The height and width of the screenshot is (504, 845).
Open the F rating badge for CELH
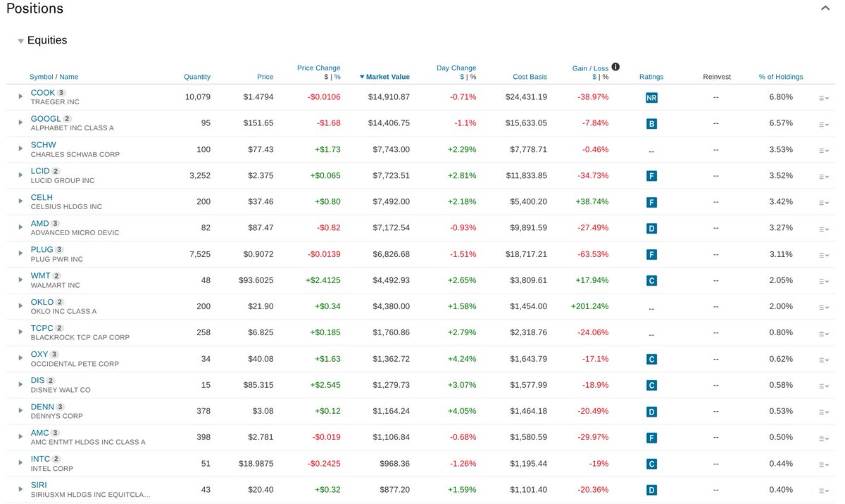pyautogui.click(x=651, y=202)
